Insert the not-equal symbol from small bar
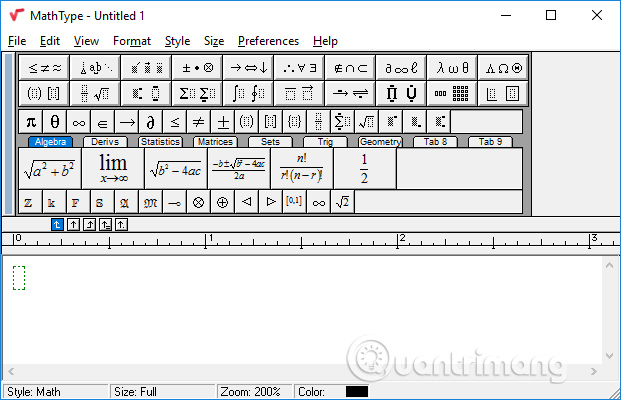The height and width of the screenshot is (400, 621). pos(198,122)
